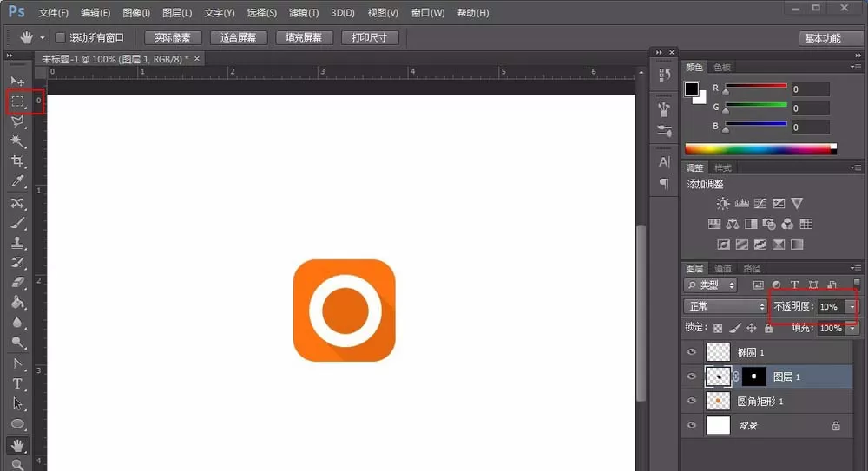868x471 pixels.
Task: Select the Paint Bucket tool
Action: click(17, 302)
